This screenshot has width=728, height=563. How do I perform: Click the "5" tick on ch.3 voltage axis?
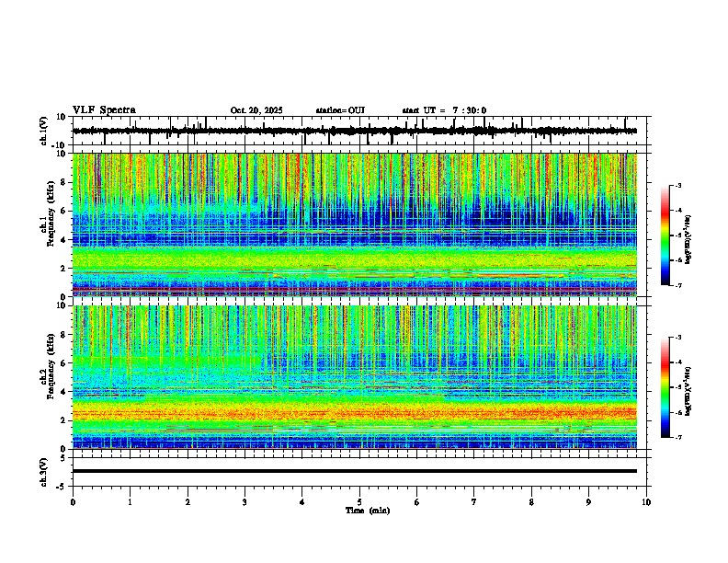click(x=63, y=457)
